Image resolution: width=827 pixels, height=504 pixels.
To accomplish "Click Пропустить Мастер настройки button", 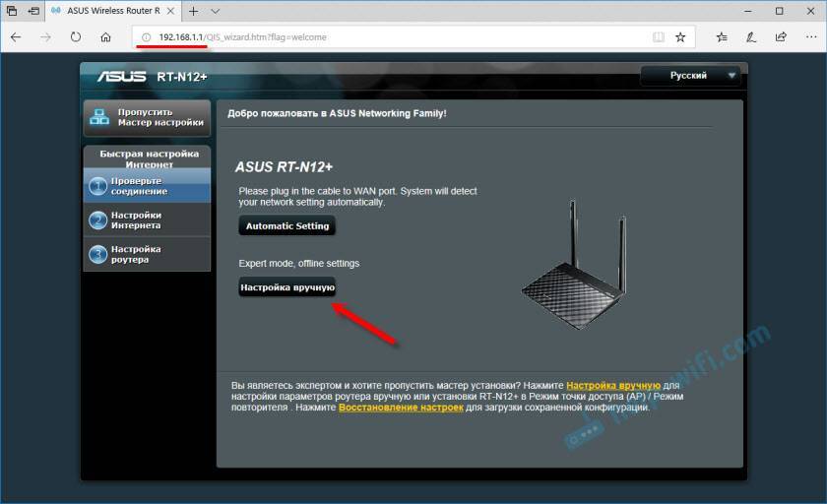I will tap(147, 117).
